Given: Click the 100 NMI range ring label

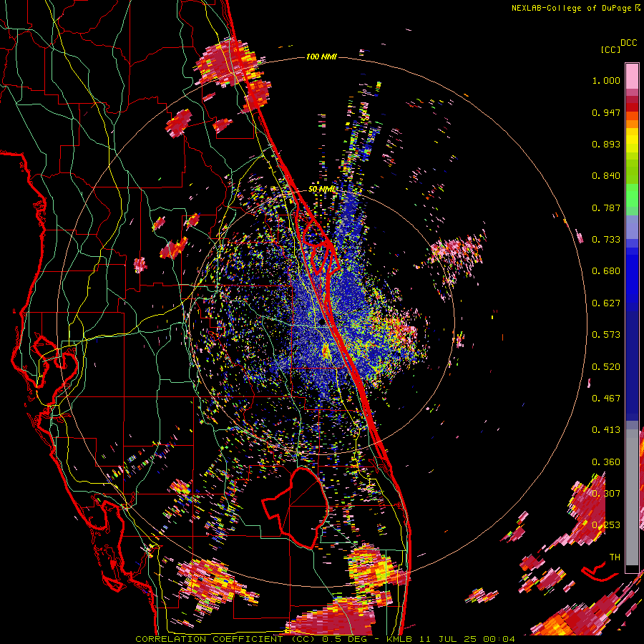Looking at the screenshot, I should point(321,57).
